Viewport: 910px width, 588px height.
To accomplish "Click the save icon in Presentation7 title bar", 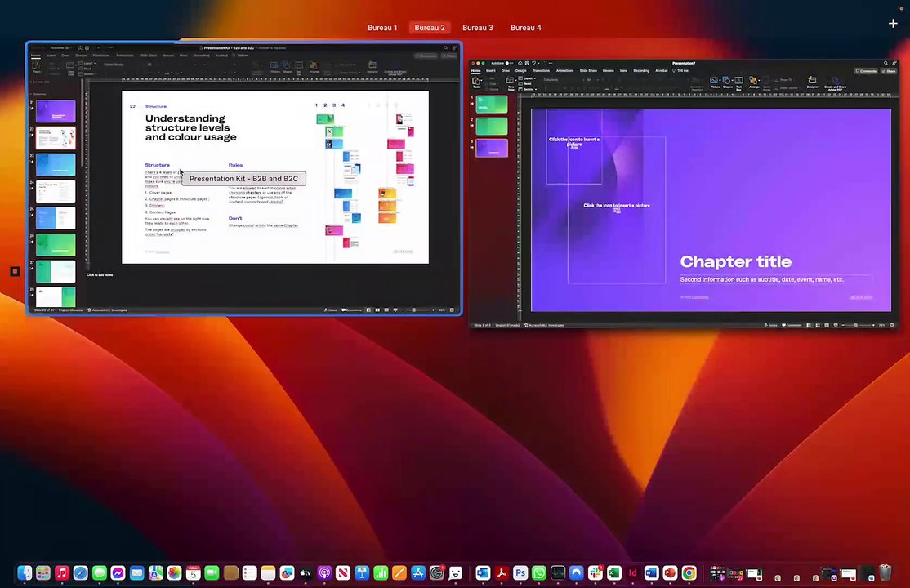I will tap(527, 63).
